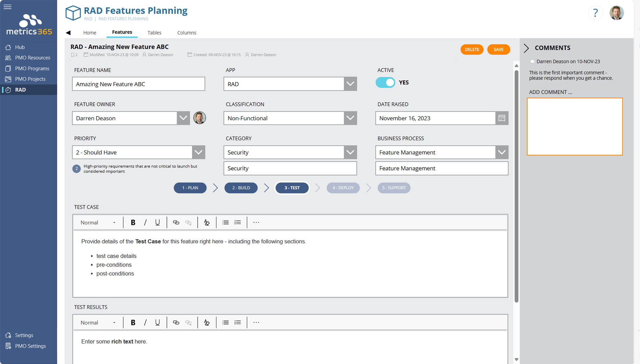Clear formatting in Test Results editor
Viewport: 640px width, 364px height.
pos(207,323)
